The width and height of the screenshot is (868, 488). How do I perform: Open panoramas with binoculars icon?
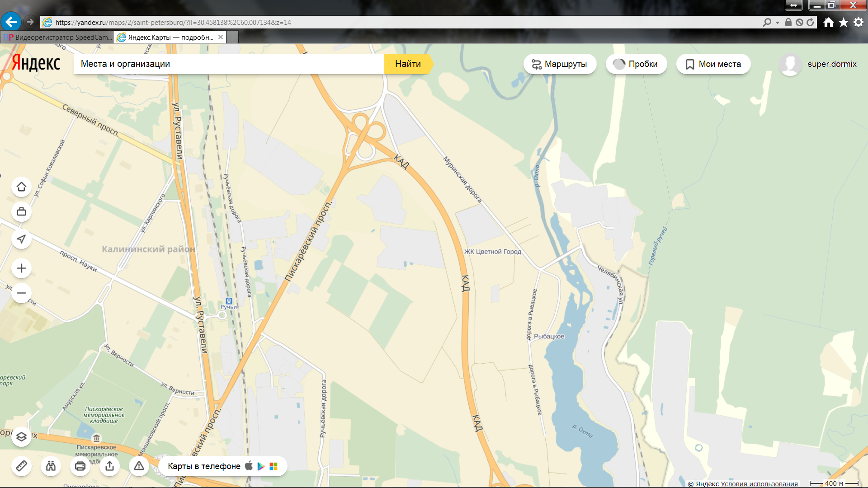[x=51, y=466]
